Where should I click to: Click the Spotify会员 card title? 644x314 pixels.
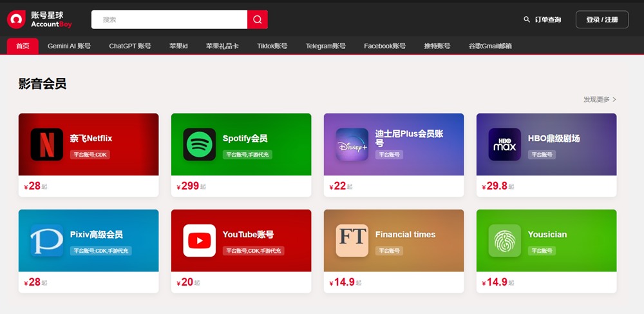pos(245,138)
